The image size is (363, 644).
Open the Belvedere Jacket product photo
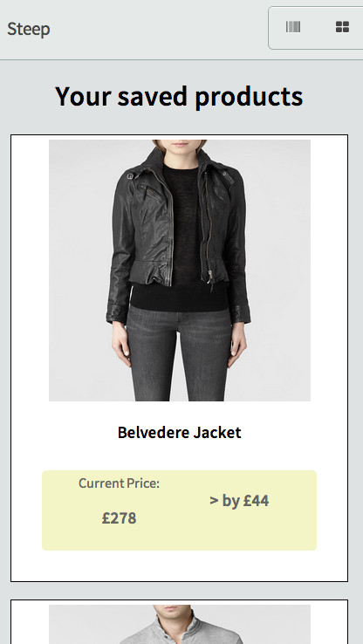point(180,271)
